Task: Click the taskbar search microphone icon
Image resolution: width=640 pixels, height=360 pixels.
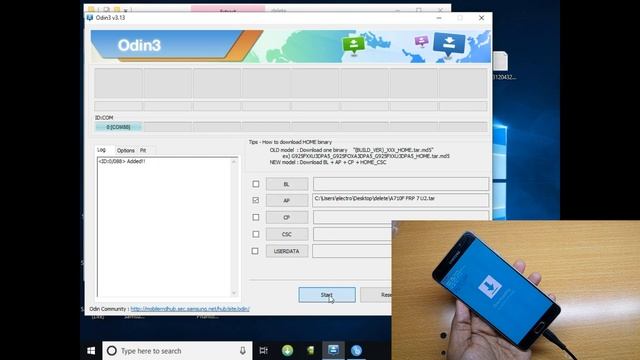Action: 243,351
